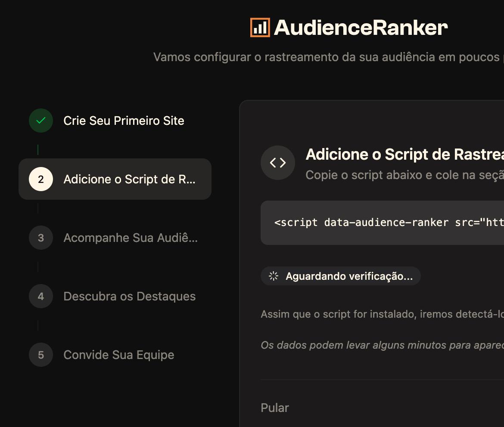504x427 pixels.
Task: Open Descubra os Destaques step
Action: pos(129,296)
